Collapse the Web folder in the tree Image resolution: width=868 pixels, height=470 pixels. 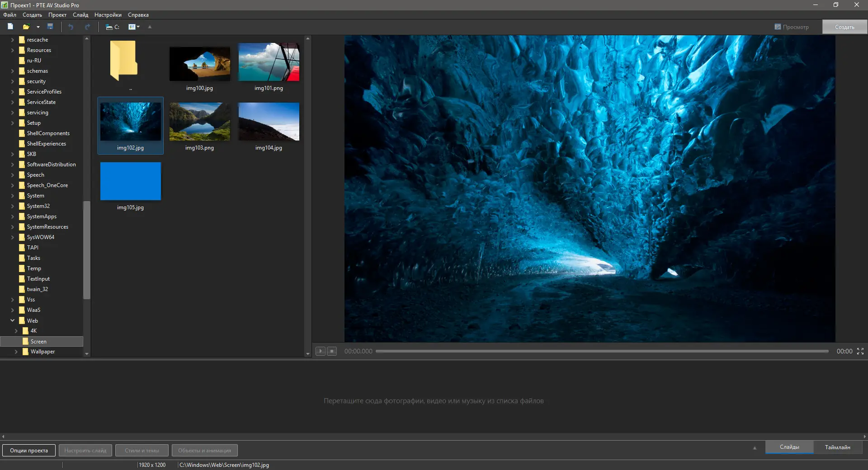click(x=12, y=320)
